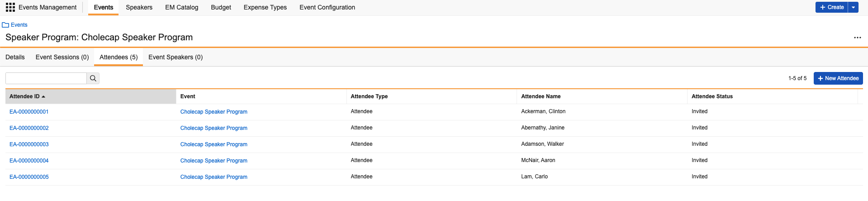Open the app launcher grid icon
This screenshot has height=201, width=868.
pyautogui.click(x=10, y=7)
